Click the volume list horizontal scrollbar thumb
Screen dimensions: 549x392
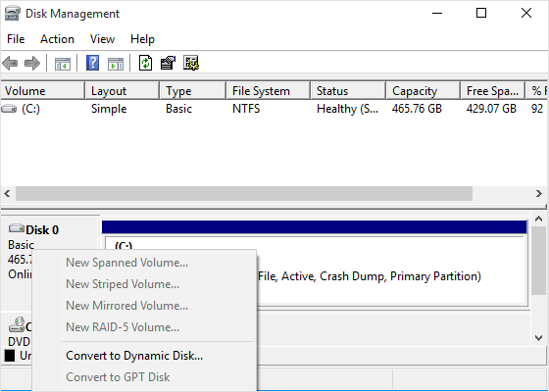click(244, 194)
